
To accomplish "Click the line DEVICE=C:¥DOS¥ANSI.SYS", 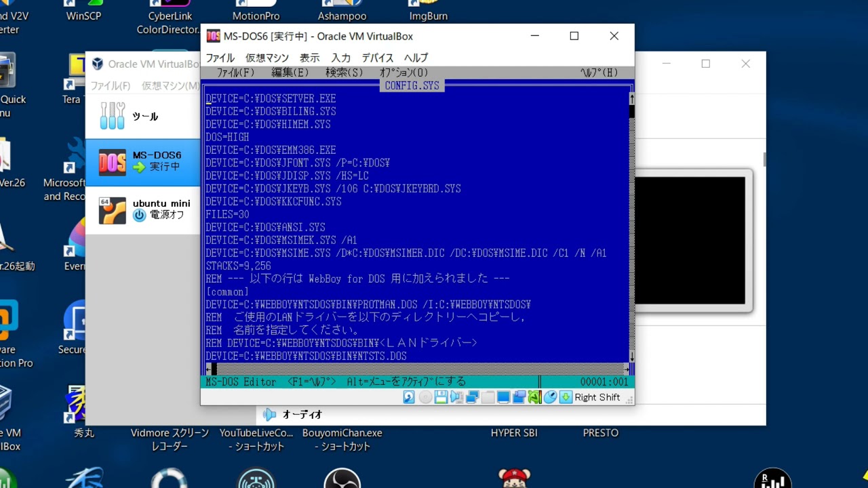I will [265, 227].
